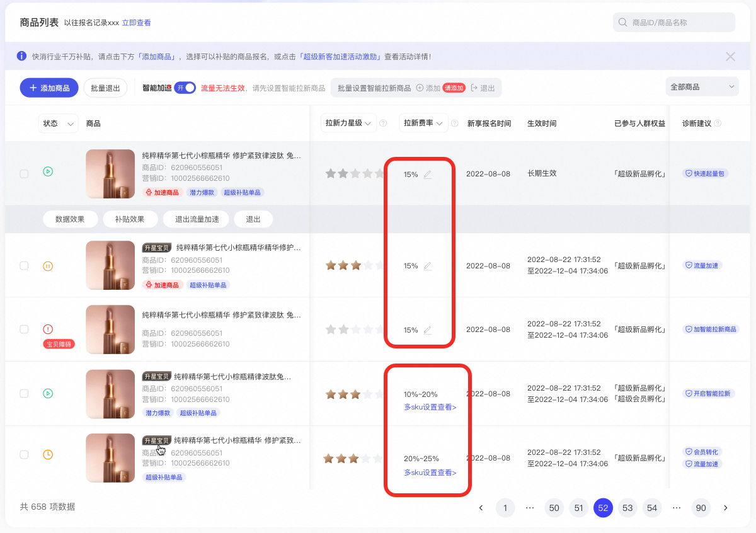Click the orange clock status icon
Viewport: 756px width, 533px height.
[48, 454]
